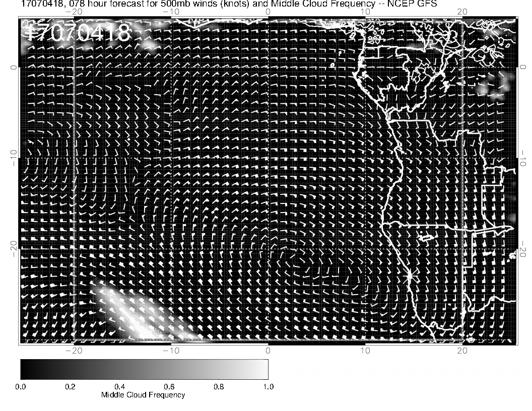
Task: Click the 17070418 timestamp overlay
Action: pyautogui.click(x=78, y=32)
